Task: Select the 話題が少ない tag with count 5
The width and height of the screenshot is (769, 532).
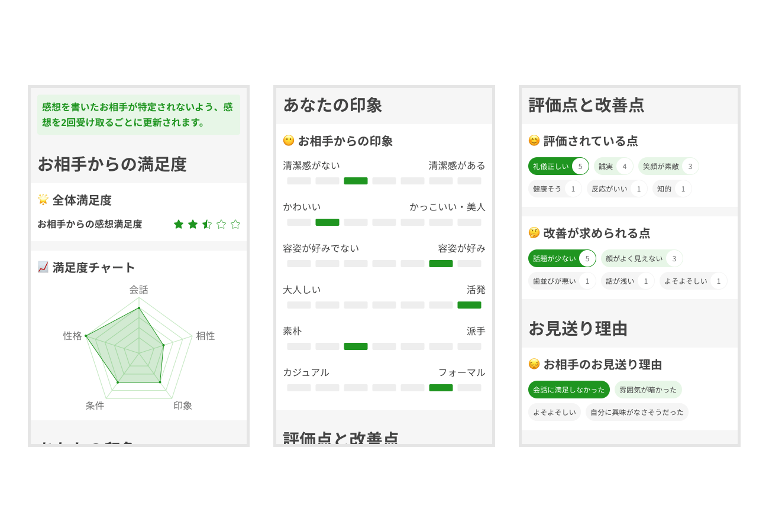Action: click(562, 258)
